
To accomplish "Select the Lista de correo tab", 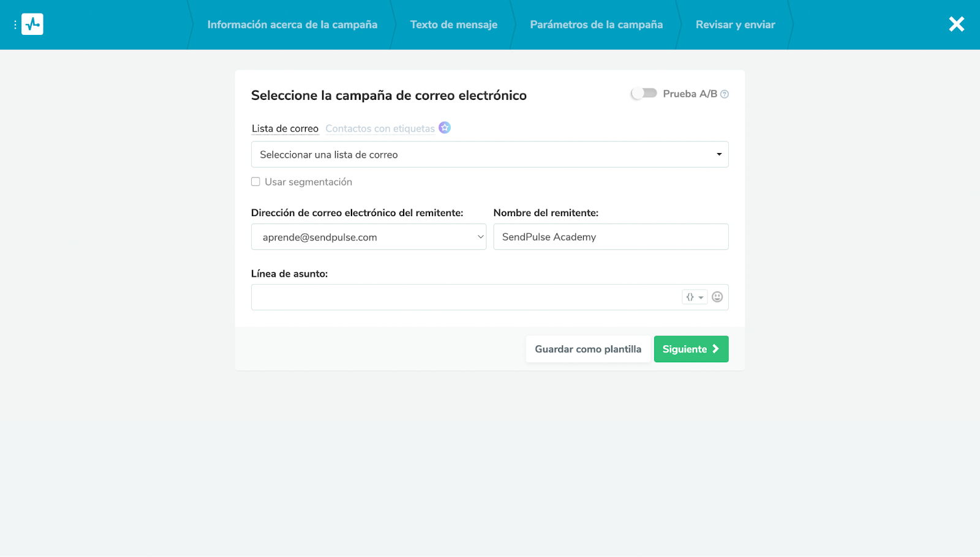I will (285, 129).
